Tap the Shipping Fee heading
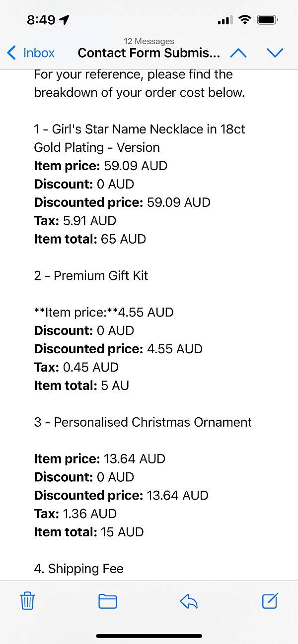 tap(78, 569)
